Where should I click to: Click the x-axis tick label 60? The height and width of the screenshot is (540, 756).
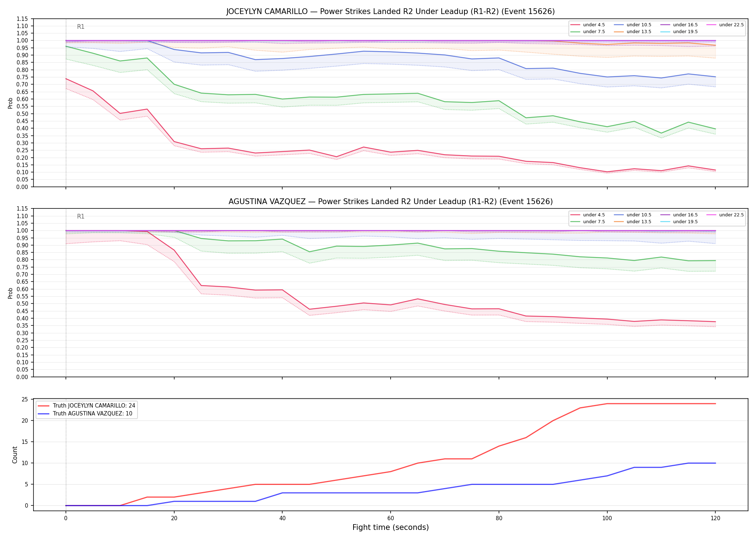click(391, 518)
